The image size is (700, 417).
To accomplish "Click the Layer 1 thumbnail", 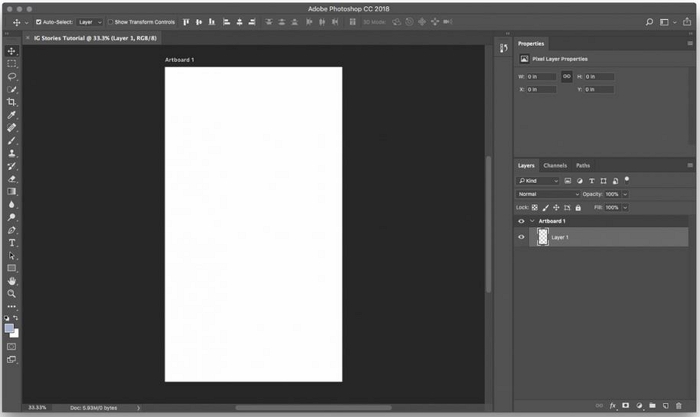I will click(x=543, y=237).
